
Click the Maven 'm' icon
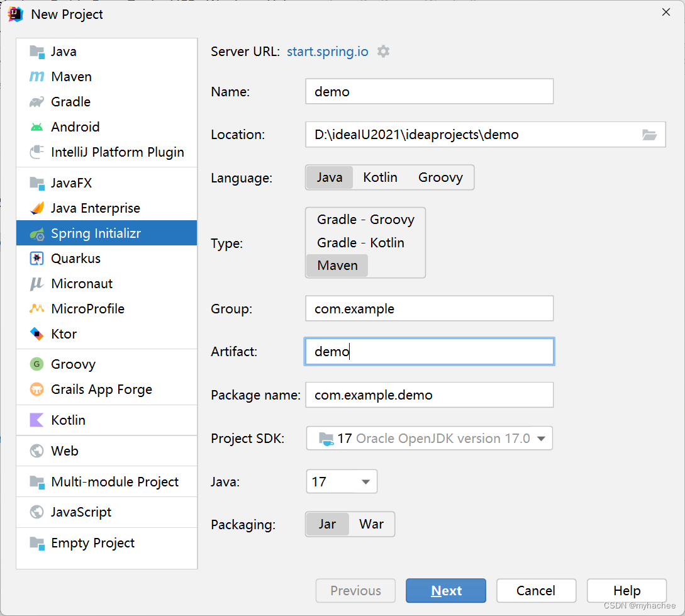(x=37, y=77)
